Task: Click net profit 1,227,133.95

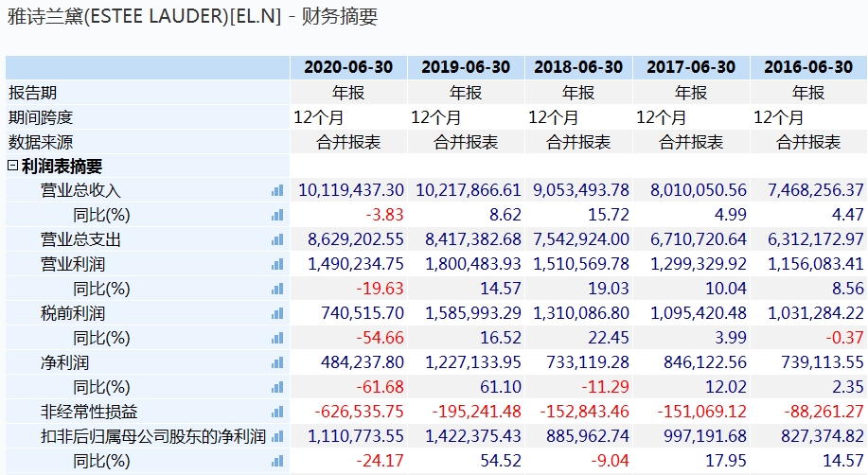Action: pos(473,362)
